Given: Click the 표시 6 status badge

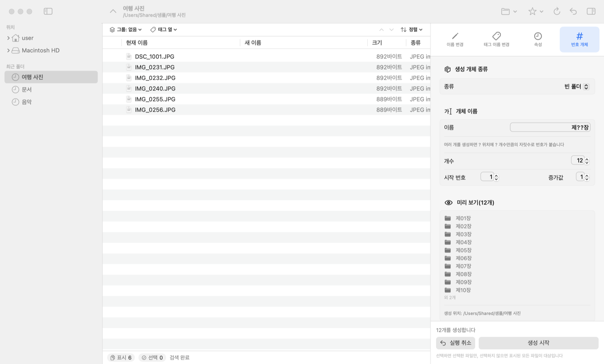Looking at the screenshot, I should [x=121, y=358].
